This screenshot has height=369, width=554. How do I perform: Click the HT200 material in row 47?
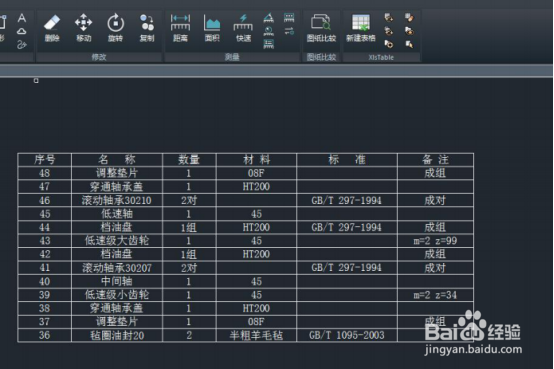tap(256, 187)
